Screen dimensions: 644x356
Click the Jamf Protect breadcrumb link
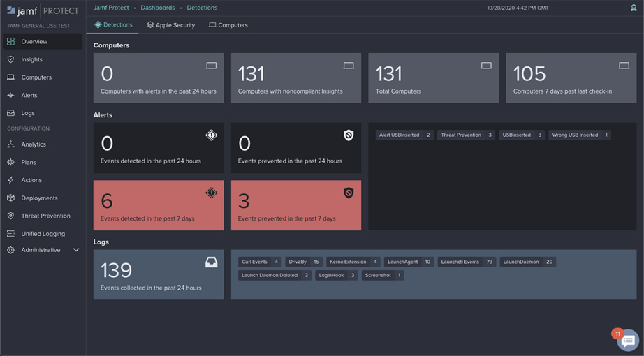click(111, 8)
